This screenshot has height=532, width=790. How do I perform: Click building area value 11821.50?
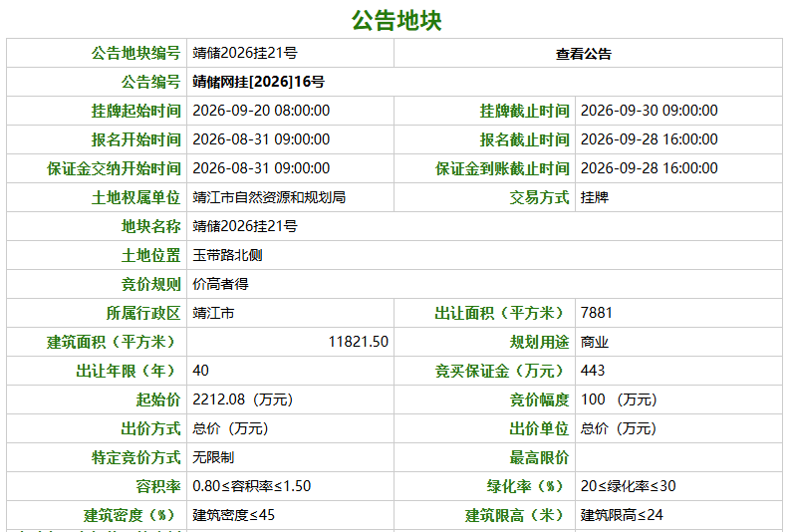click(359, 342)
